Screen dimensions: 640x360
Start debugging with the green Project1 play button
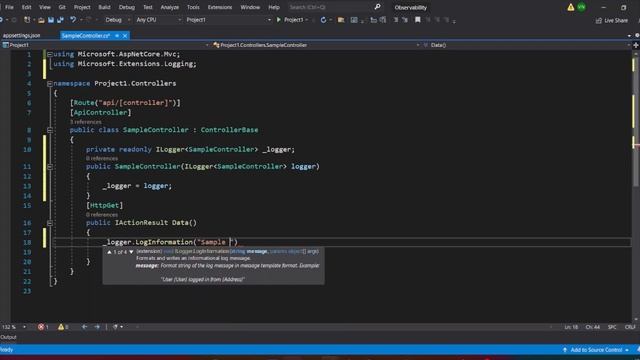coord(291,20)
